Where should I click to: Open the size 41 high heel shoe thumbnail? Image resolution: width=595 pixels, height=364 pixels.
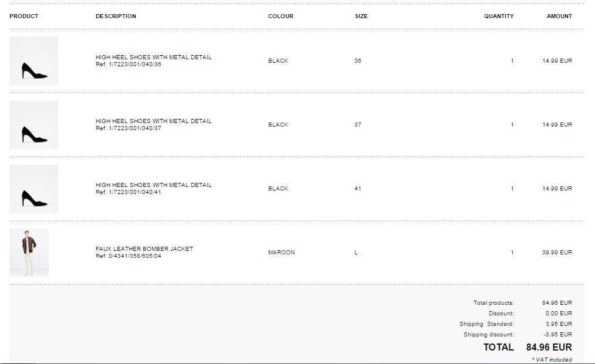(34, 189)
